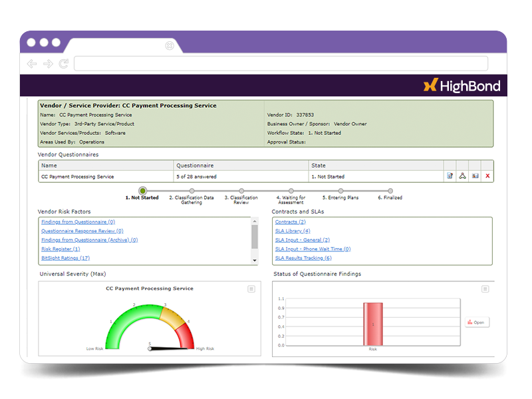The width and height of the screenshot is (532, 399).
Task: Select the '1. Not Started' workflow step
Action: (x=142, y=191)
